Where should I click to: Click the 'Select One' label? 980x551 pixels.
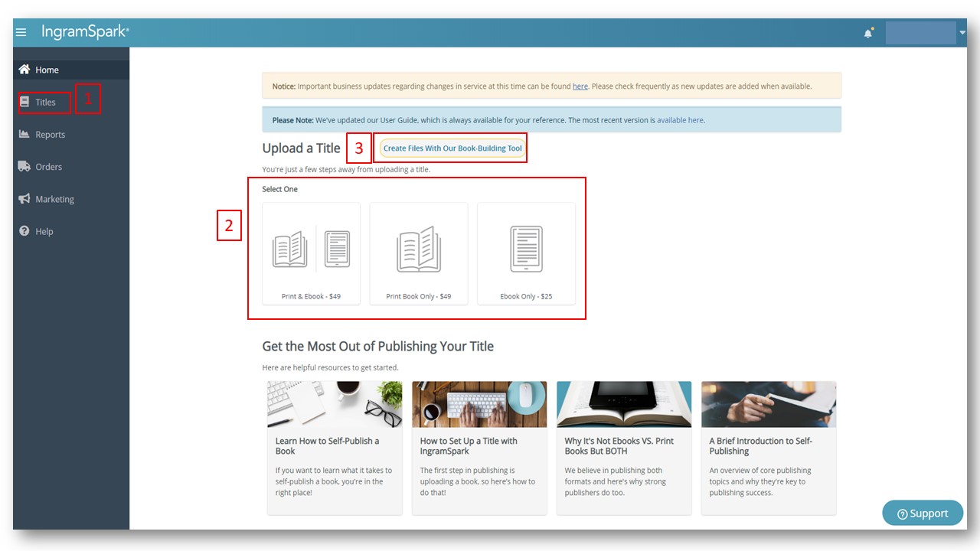tap(280, 189)
